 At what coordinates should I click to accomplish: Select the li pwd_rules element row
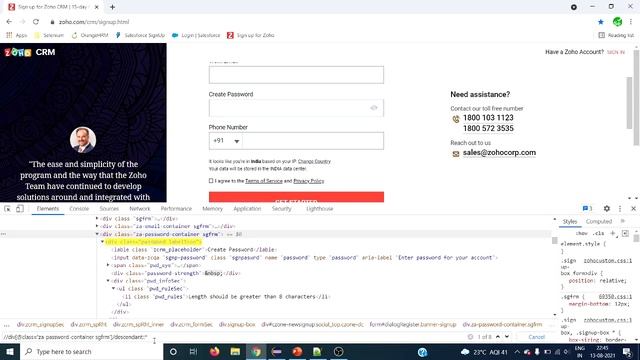pyautogui.click(x=226, y=297)
